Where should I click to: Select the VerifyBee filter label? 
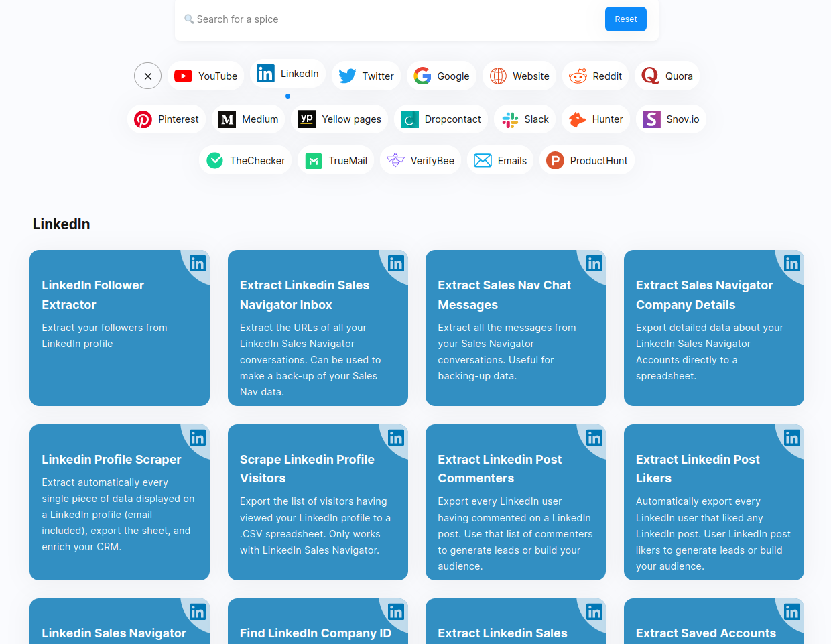pyautogui.click(x=432, y=161)
